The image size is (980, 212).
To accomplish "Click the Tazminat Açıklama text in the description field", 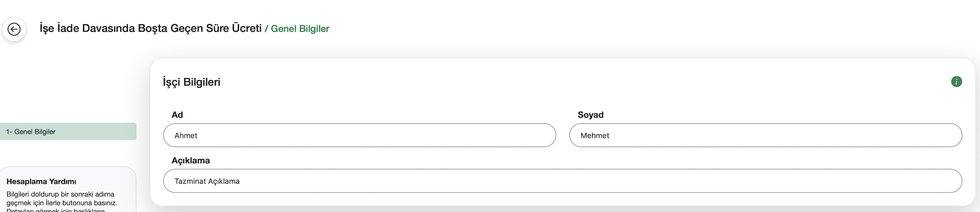I will pyautogui.click(x=207, y=181).
